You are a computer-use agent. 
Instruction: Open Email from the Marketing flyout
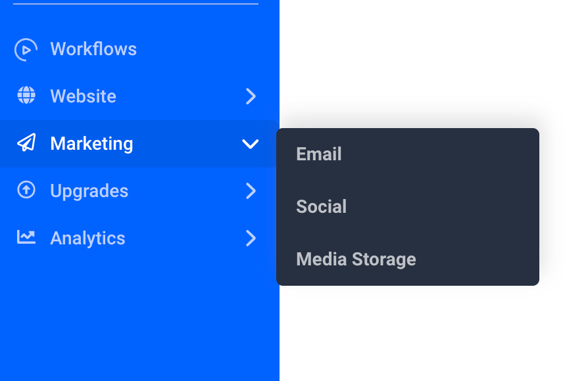point(319,154)
